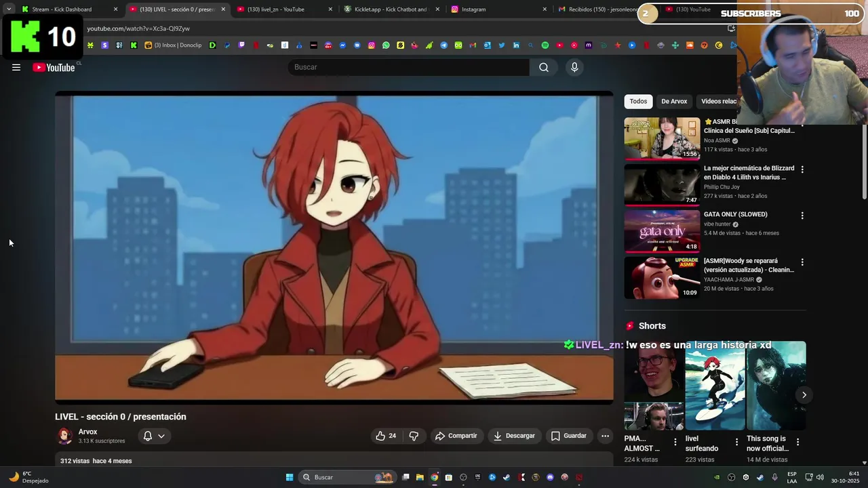Expand notification options chevron beside bell
This screenshot has width=868, height=488.
coord(161,436)
